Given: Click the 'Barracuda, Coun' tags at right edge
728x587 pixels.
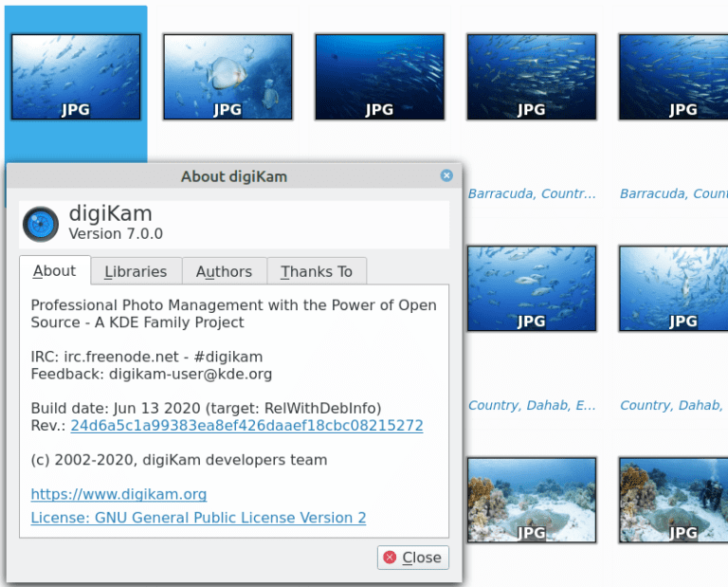Looking at the screenshot, I should click(674, 193).
